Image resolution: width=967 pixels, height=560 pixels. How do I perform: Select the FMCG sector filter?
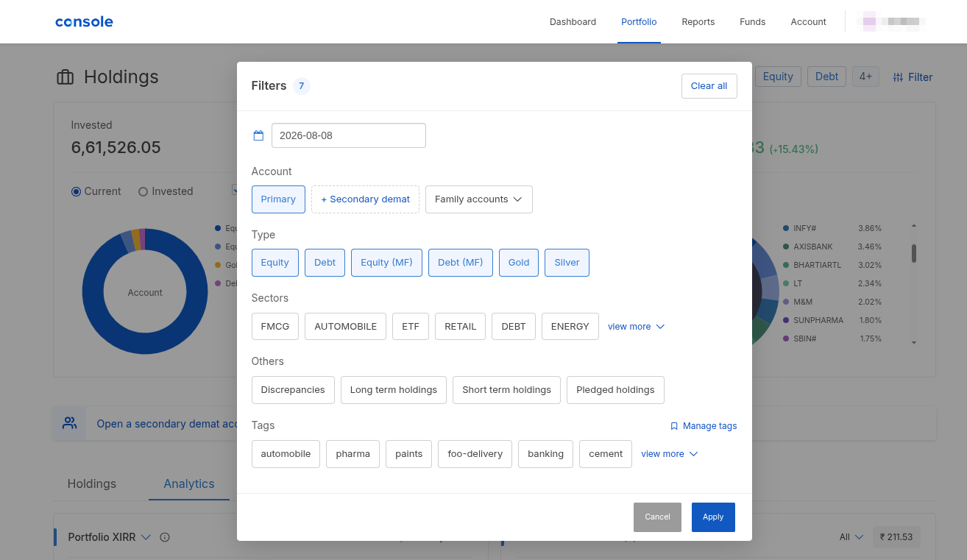(x=275, y=327)
